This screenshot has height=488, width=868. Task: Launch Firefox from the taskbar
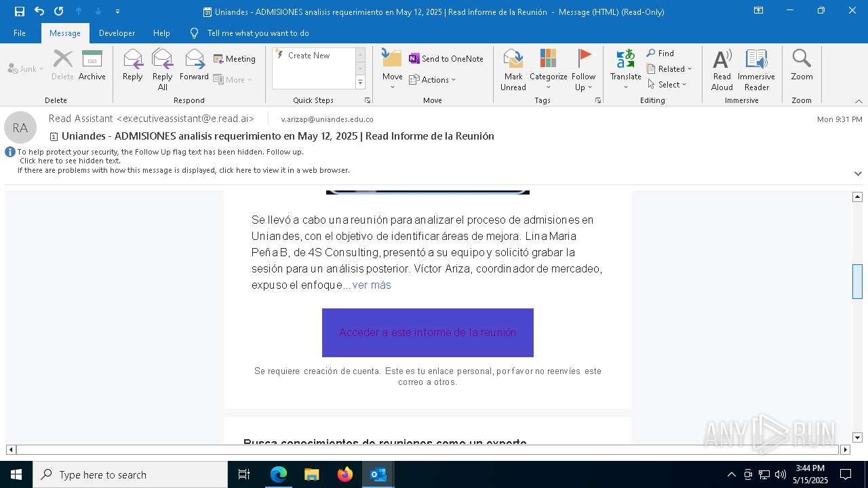click(x=345, y=474)
